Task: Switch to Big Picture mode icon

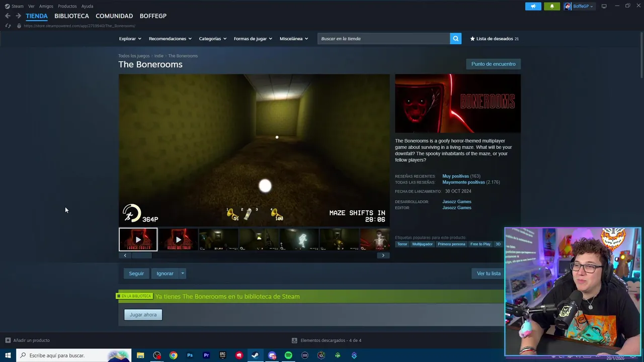Action: click(x=604, y=6)
